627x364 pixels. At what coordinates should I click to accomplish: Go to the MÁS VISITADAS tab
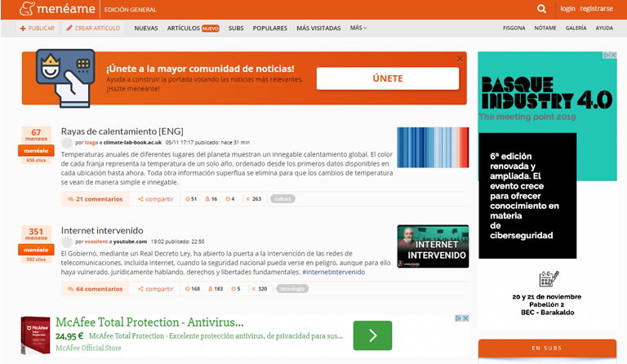tap(318, 28)
